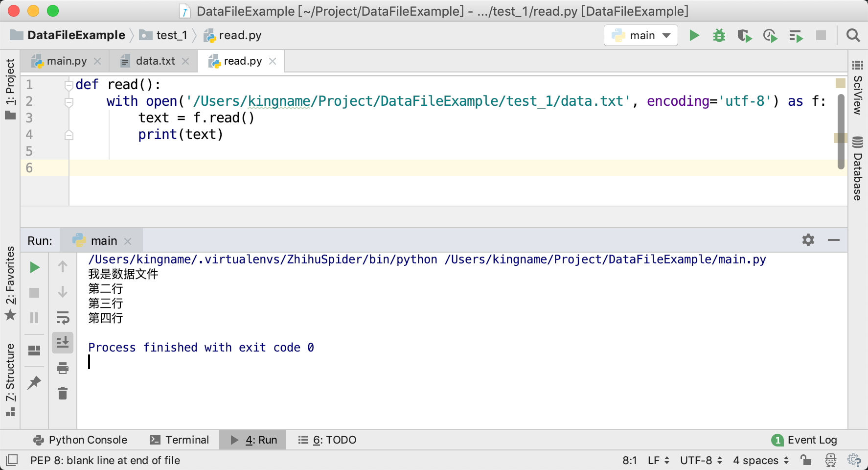Screen dimensions: 868x470
Task: Collapse the read() function fold marker
Action: click(x=69, y=85)
